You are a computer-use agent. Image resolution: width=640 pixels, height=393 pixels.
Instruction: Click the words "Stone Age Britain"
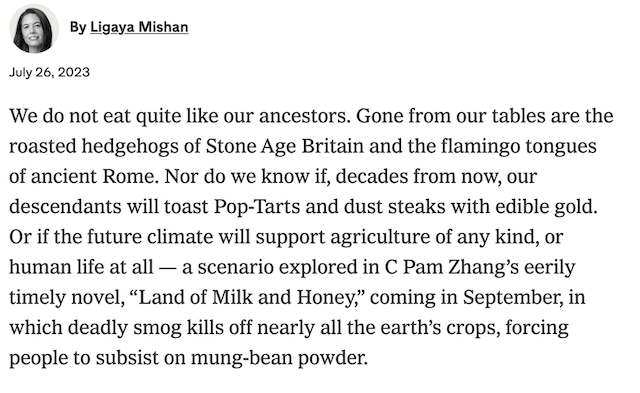point(284,146)
